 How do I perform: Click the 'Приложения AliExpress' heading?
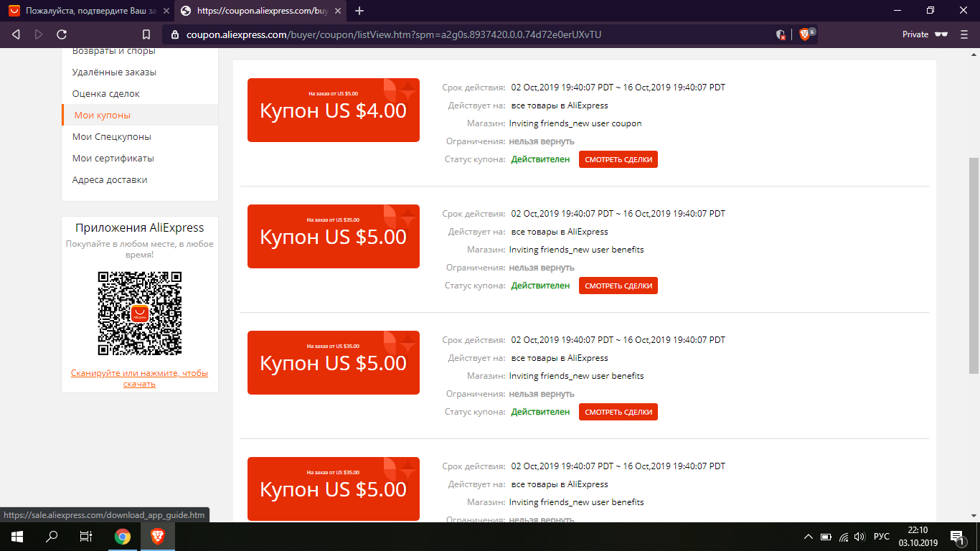[140, 228]
